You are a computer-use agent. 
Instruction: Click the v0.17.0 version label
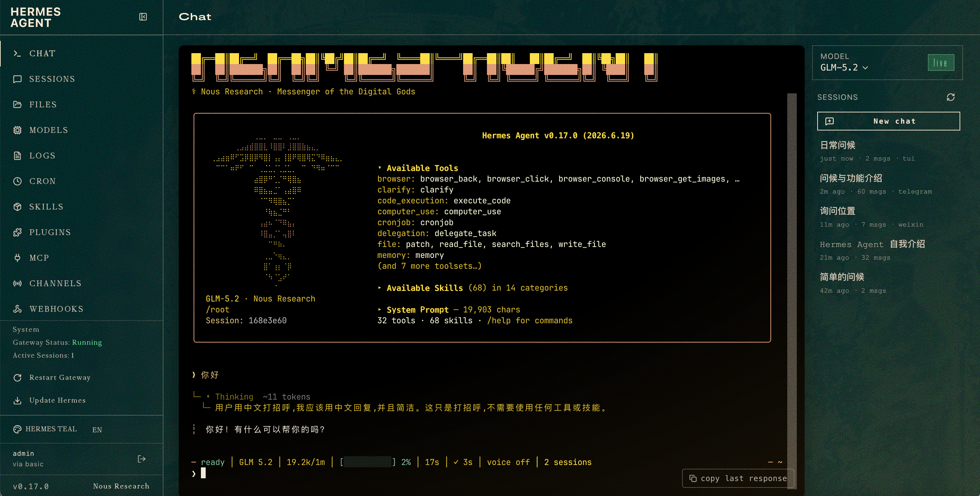click(31, 486)
